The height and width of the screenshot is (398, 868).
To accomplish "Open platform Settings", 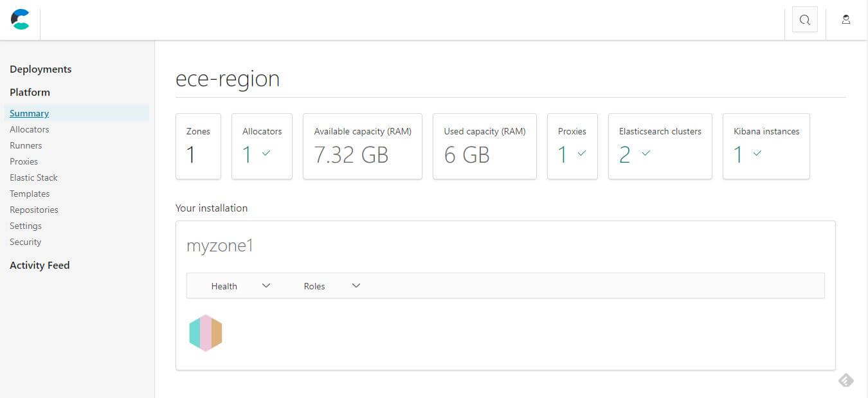I will [26, 226].
